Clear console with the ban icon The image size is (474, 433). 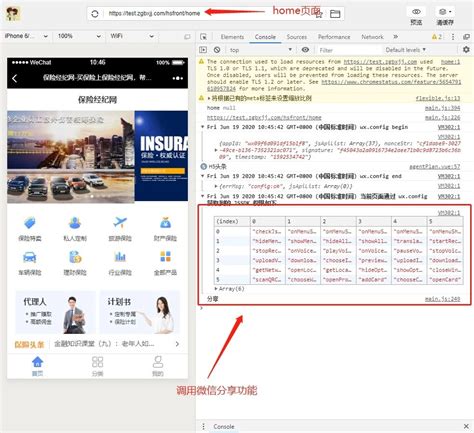pos(217,50)
